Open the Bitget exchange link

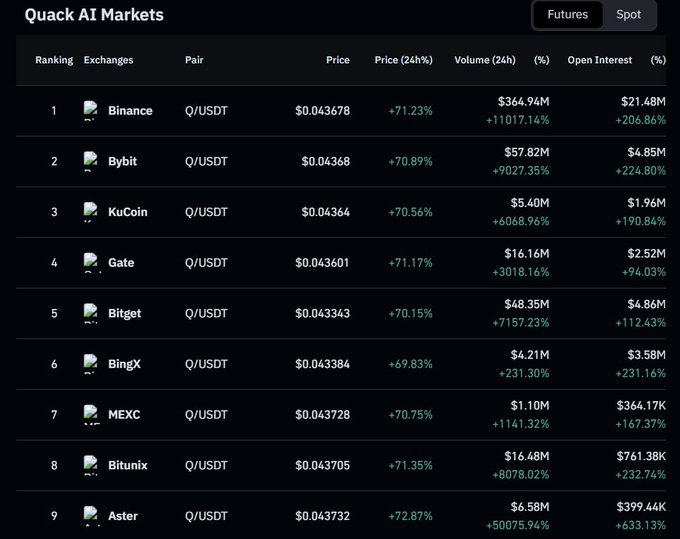(124, 314)
